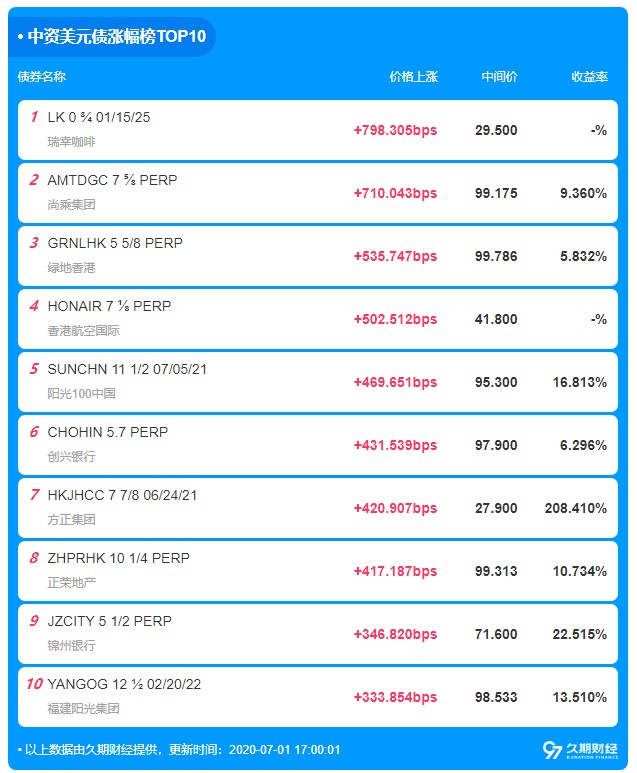
Task: Click the +798.305bps price change value
Action: pos(395,130)
